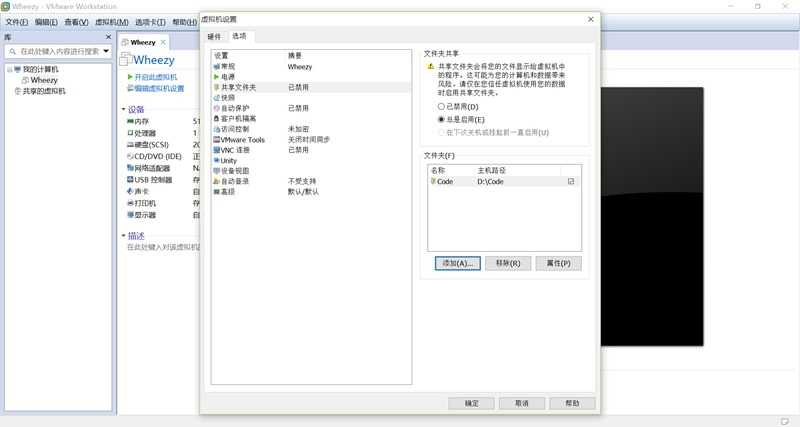Open the library search dropdown arrow
Viewport: 800px width, 427px height.
click(106, 51)
